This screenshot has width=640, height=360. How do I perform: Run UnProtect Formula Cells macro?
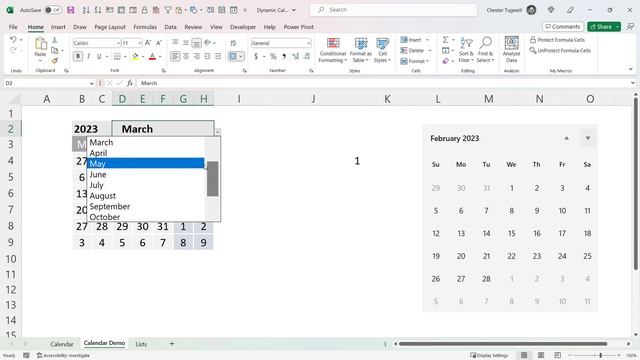click(x=560, y=51)
